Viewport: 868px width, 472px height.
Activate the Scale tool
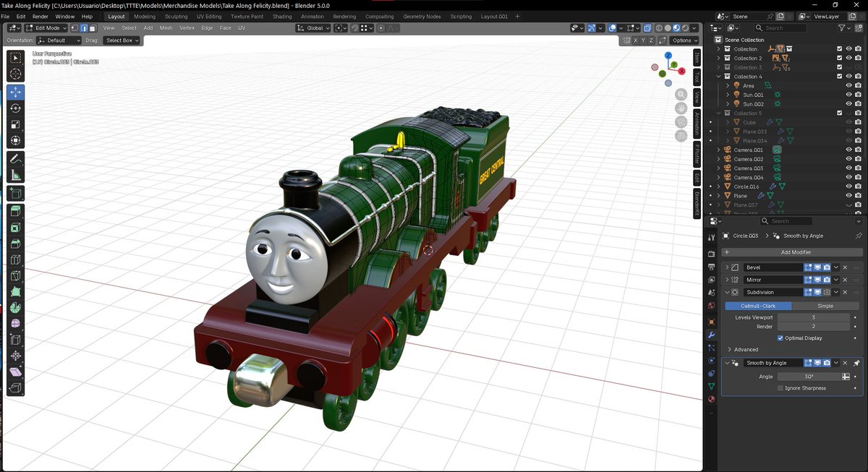[15, 124]
